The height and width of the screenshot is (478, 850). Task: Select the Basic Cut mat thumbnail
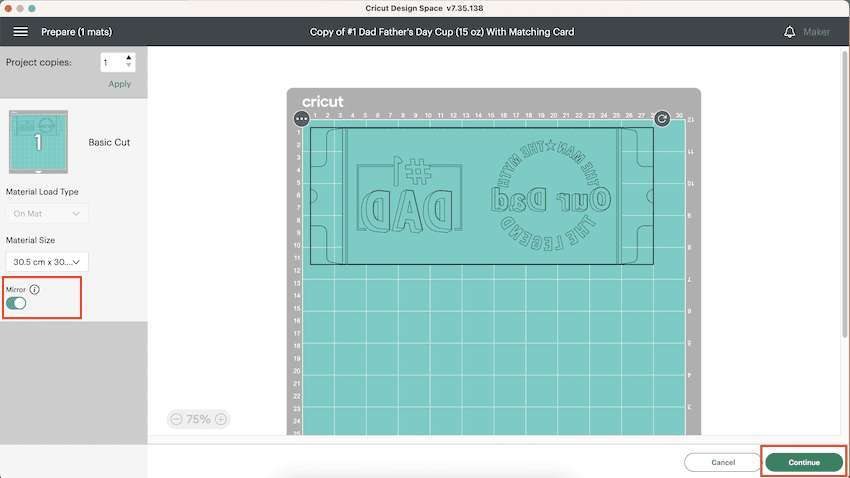[x=38, y=142]
